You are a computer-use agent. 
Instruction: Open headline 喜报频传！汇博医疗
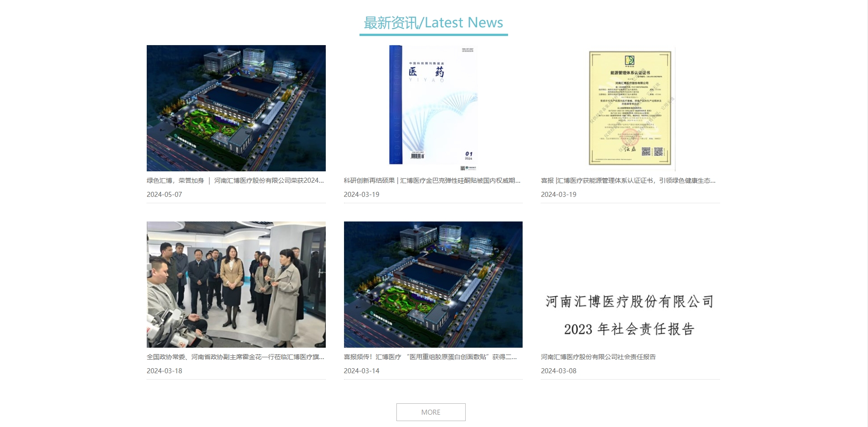click(431, 357)
